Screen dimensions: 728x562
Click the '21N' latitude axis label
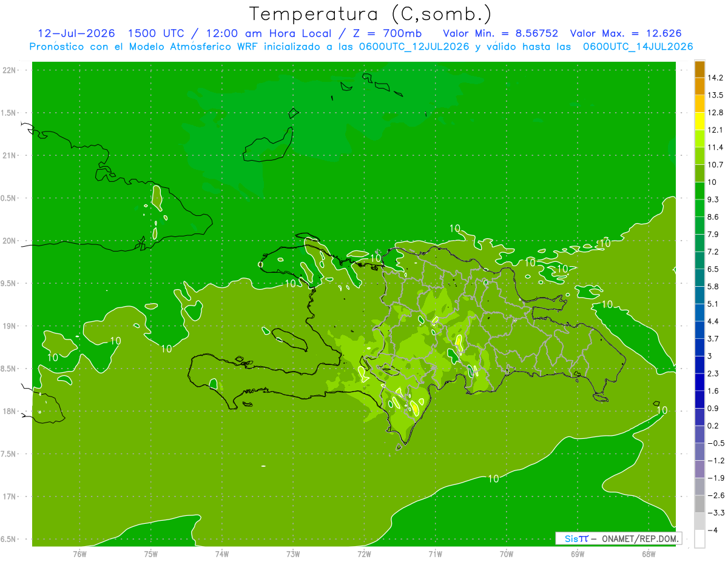pos(10,155)
